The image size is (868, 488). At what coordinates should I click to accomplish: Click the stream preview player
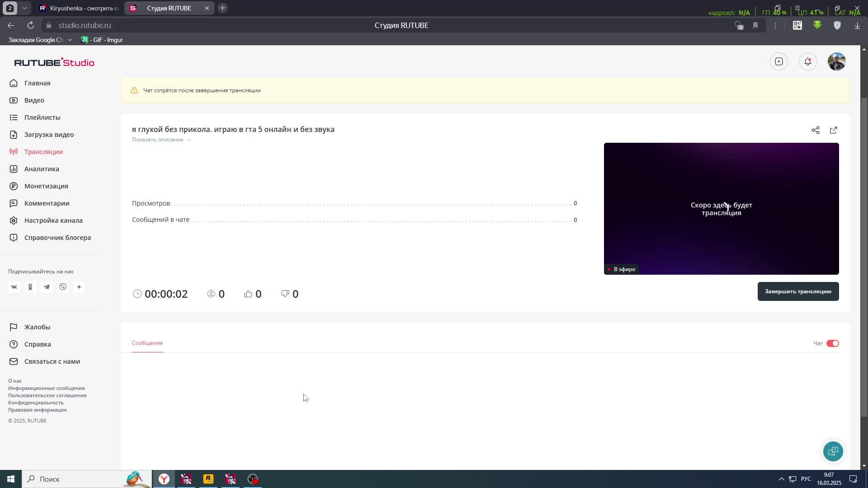point(721,209)
